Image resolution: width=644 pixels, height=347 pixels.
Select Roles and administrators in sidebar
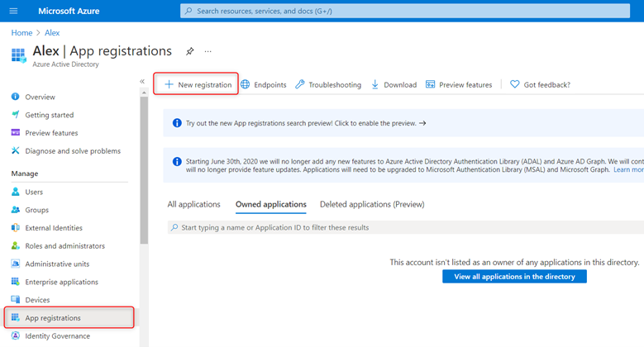[64, 246]
